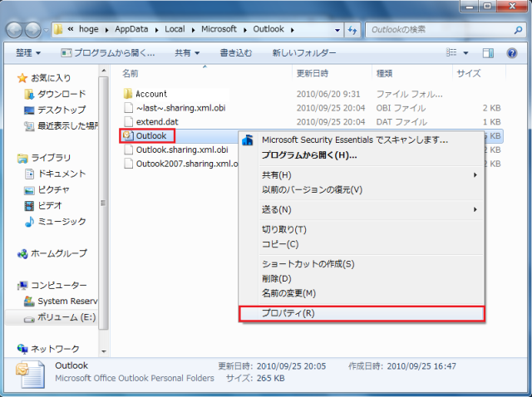Screen dimensions: 532x397
Task: Click the search magnifier icon
Action: click(518, 30)
